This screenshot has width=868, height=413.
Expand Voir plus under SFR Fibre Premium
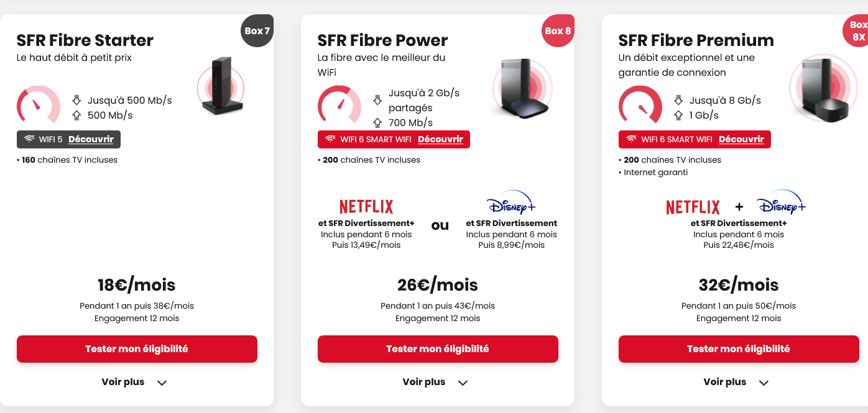pyautogui.click(x=736, y=382)
